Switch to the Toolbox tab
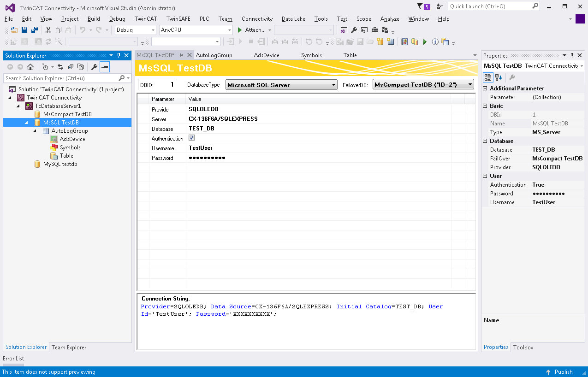 [523, 348]
